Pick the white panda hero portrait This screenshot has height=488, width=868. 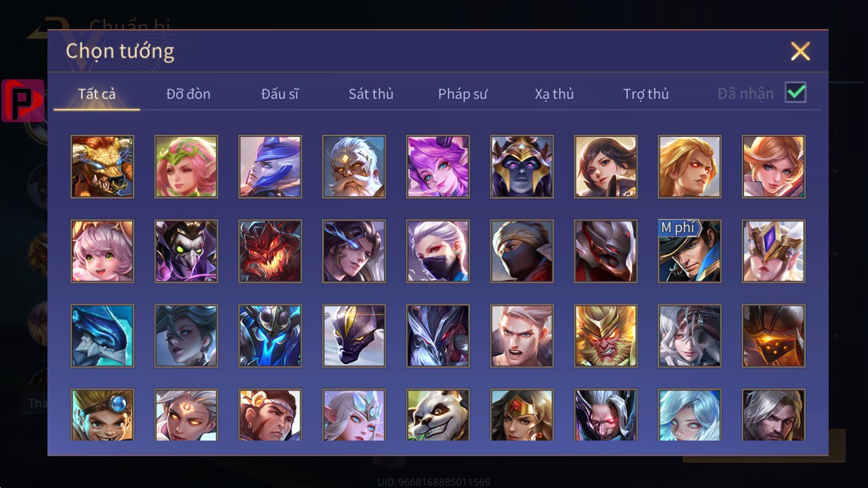pyautogui.click(x=438, y=415)
